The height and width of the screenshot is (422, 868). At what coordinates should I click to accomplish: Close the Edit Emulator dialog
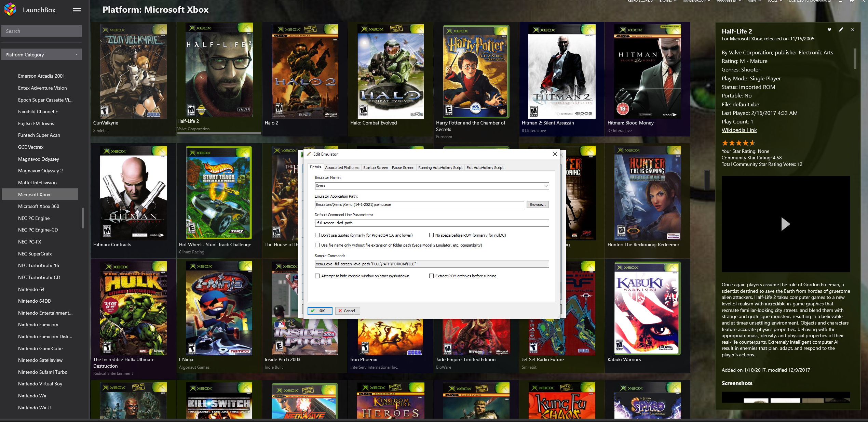[x=555, y=154]
